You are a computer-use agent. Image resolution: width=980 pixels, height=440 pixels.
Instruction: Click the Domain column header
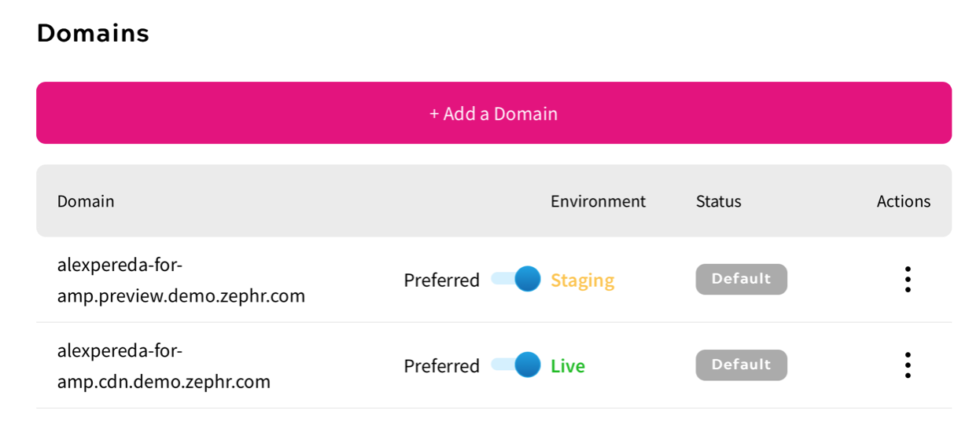click(x=86, y=201)
